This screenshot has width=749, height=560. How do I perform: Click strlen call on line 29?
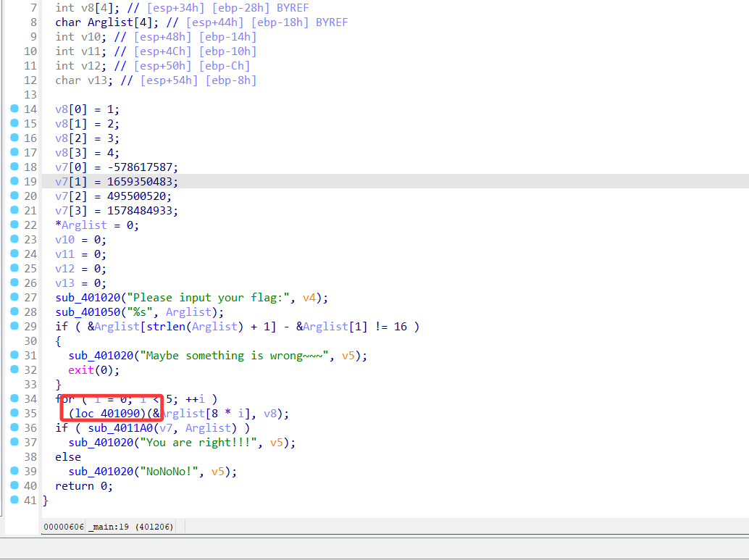166,327
